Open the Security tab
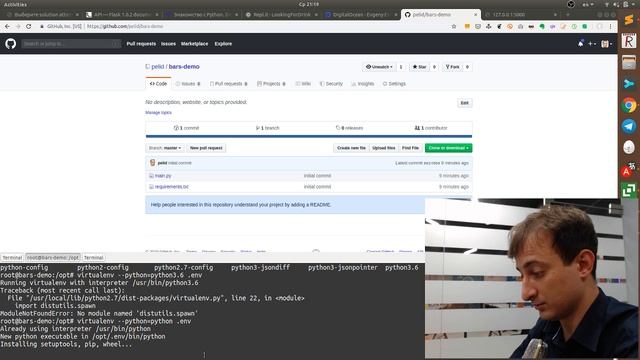640x360 pixels. (331, 84)
